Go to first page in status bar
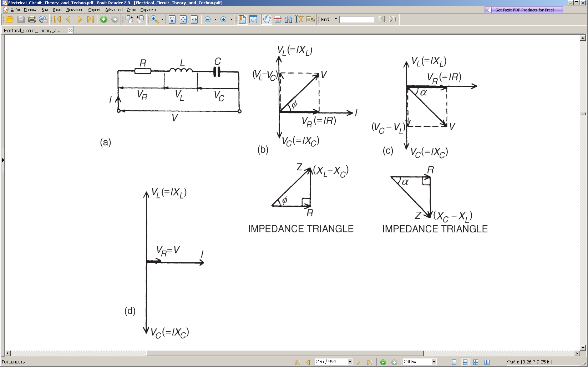The height and width of the screenshot is (367, 588). click(x=298, y=362)
